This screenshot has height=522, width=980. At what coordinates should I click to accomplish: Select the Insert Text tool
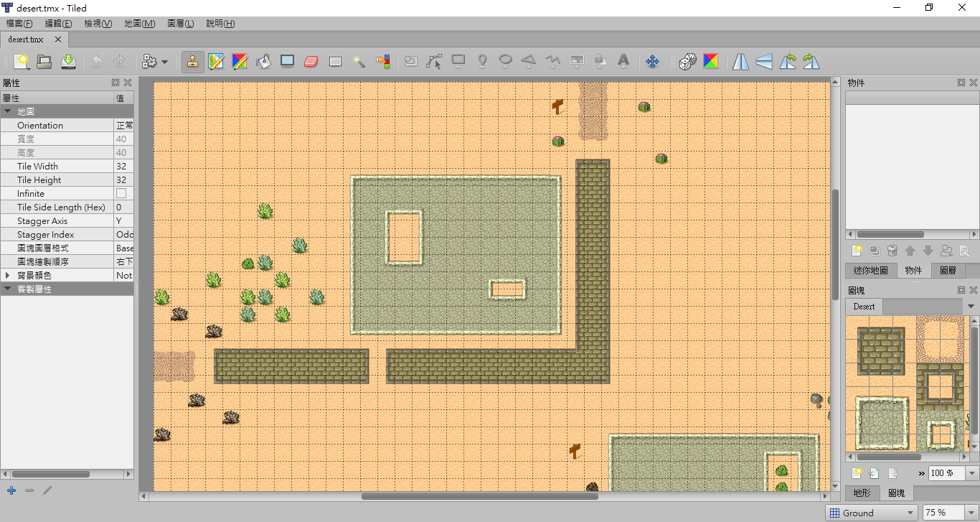pos(623,62)
